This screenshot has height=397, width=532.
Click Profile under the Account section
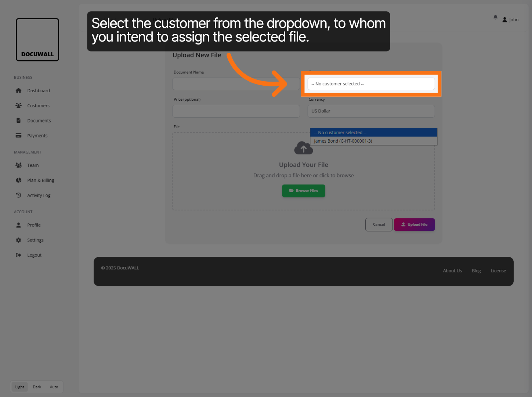(x=18, y=225)
